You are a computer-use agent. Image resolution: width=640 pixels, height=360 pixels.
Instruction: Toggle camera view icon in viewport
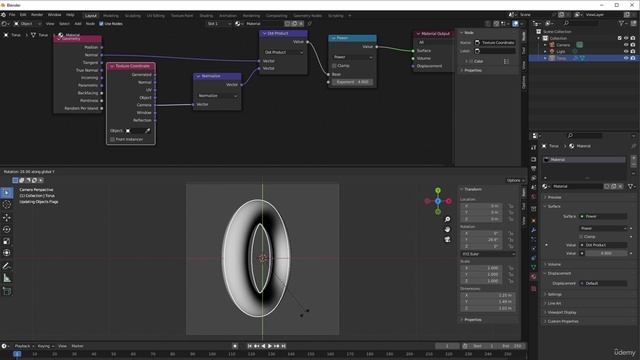447,240
